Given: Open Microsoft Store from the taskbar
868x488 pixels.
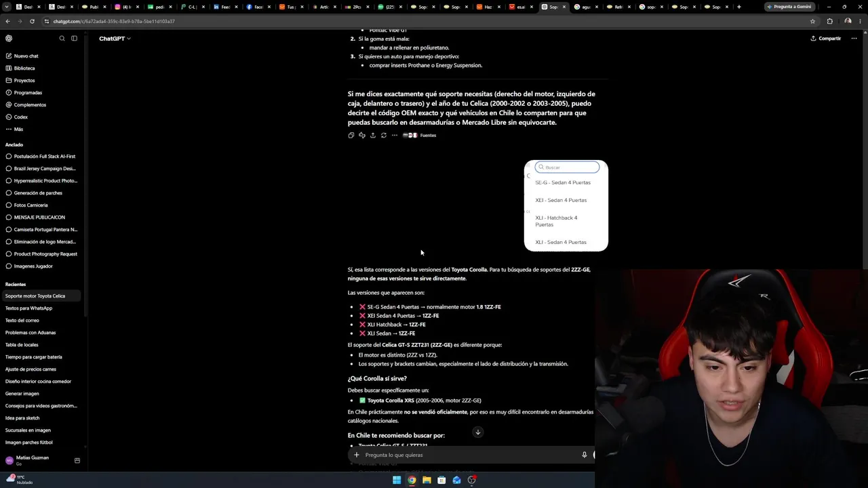Looking at the screenshot, I should click(441, 481).
